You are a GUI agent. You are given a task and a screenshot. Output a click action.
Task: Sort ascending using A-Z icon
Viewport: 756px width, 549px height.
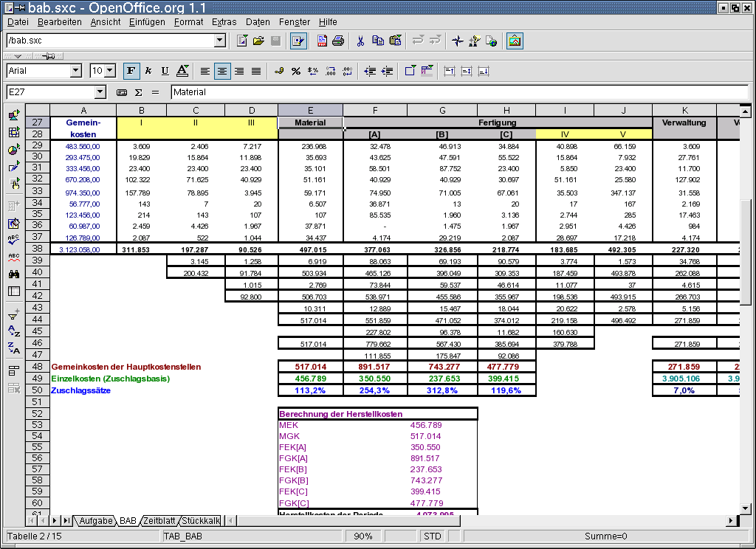click(x=13, y=331)
